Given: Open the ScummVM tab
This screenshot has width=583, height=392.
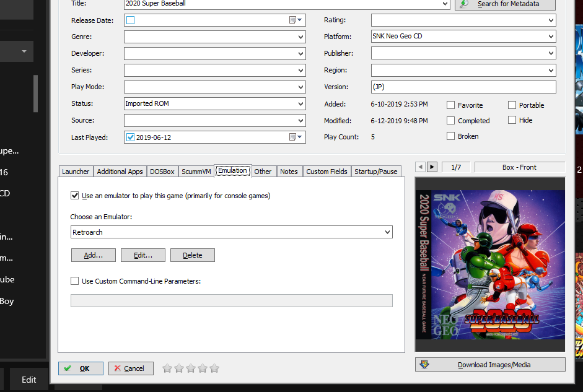Looking at the screenshot, I should (196, 172).
